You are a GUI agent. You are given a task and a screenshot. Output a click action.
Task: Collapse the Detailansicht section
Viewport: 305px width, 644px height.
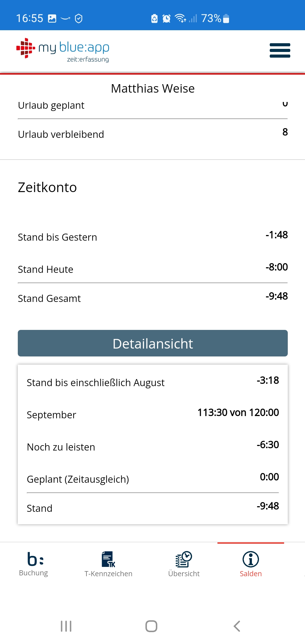[x=152, y=343]
